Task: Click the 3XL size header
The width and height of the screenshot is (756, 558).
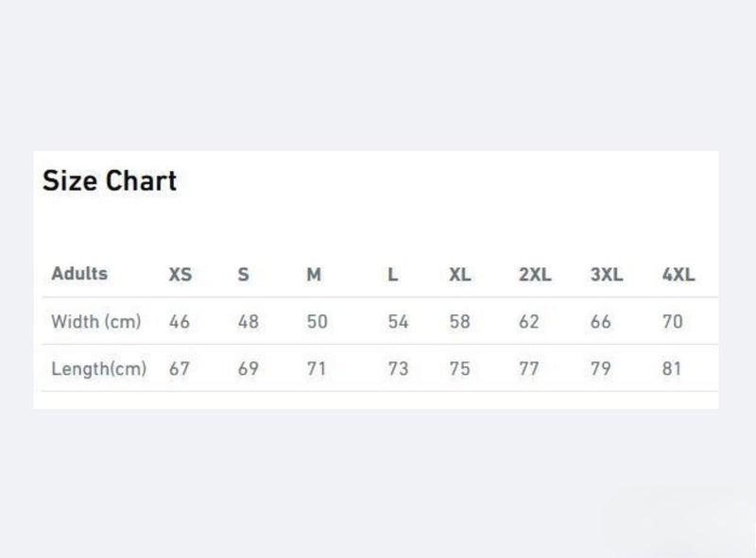Action: coord(607,275)
